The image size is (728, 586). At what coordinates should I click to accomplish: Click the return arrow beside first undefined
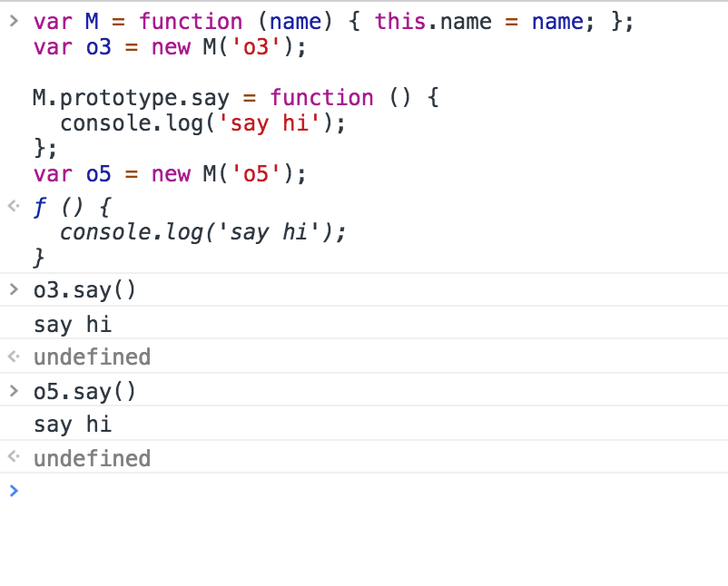(x=14, y=356)
